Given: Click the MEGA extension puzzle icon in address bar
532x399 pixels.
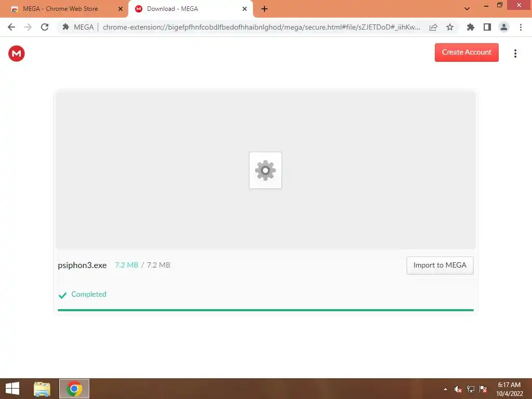Looking at the screenshot, I should (x=66, y=27).
